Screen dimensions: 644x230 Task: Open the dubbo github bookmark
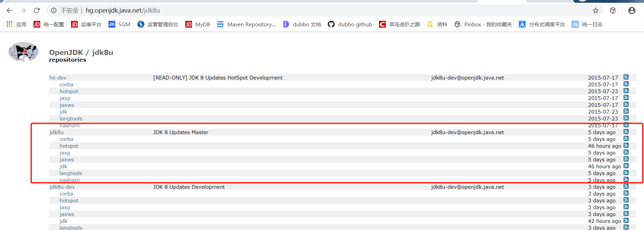350,24
